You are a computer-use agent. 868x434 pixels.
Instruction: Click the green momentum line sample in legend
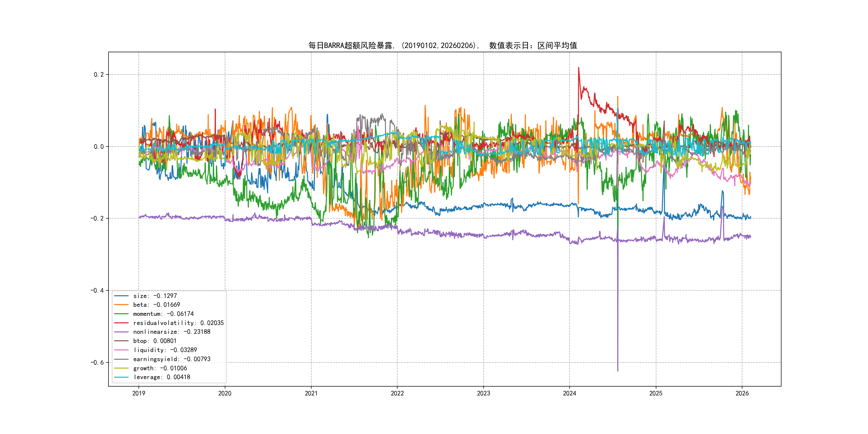121,314
